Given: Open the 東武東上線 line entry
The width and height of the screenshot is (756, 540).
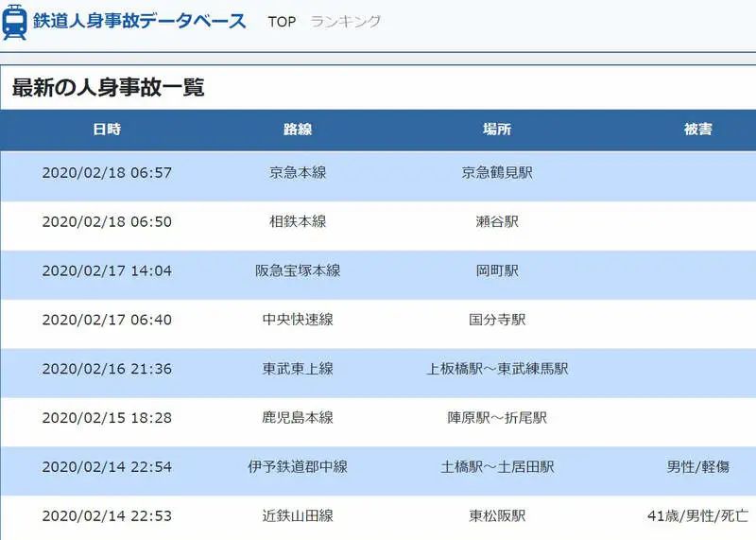Looking at the screenshot, I should [x=298, y=369].
